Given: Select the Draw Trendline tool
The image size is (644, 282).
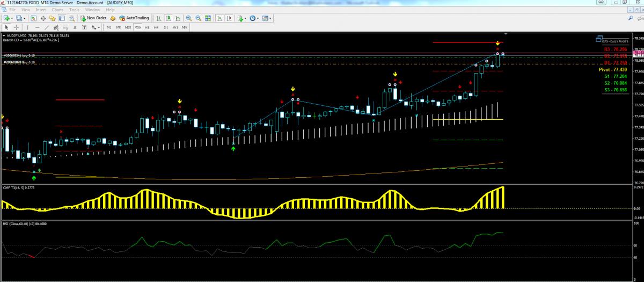Looking at the screenshot, I should [48, 27].
